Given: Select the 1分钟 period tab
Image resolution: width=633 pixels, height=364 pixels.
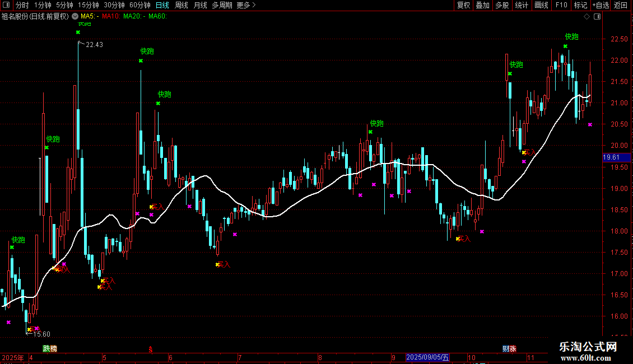Looking at the screenshot, I should click(x=43, y=5).
